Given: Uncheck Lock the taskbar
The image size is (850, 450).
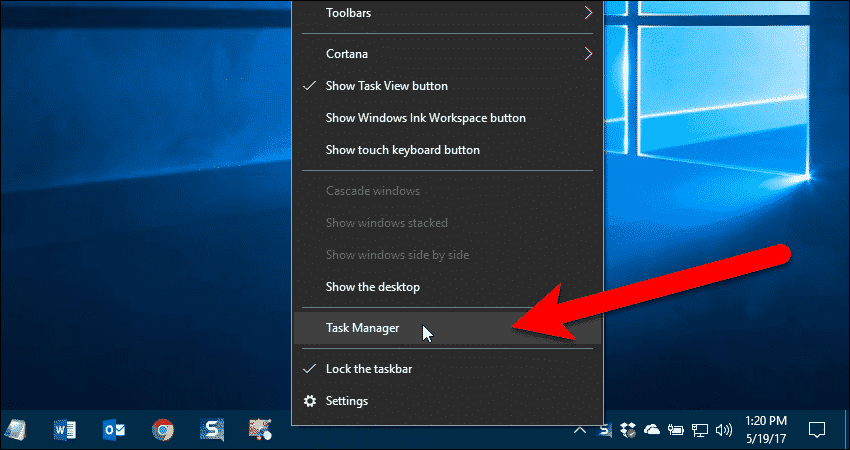Looking at the screenshot, I should click(x=369, y=369).
